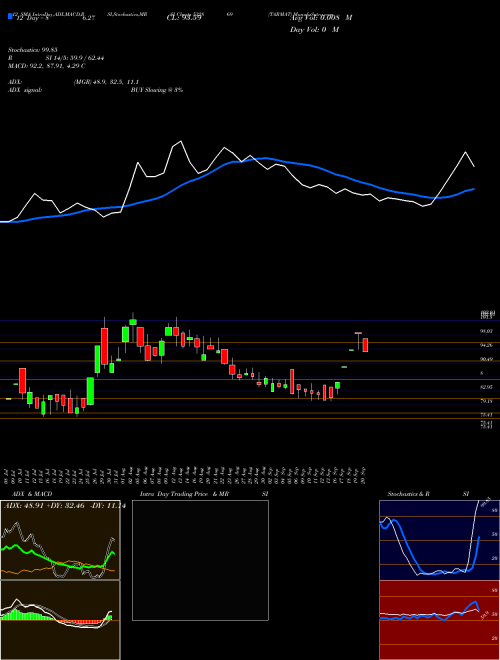Click the empty intraday trading price panel
Viewport: 500px width, 660px height.
pos(200,560)
